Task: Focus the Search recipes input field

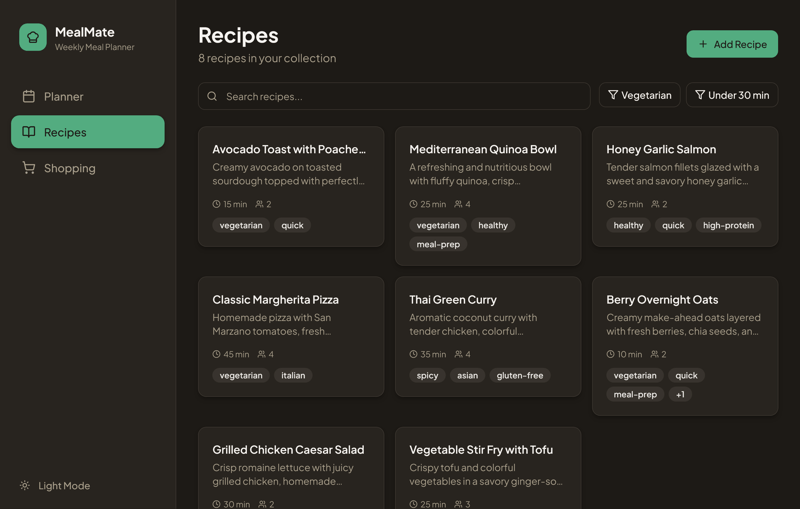Action: 400,96
